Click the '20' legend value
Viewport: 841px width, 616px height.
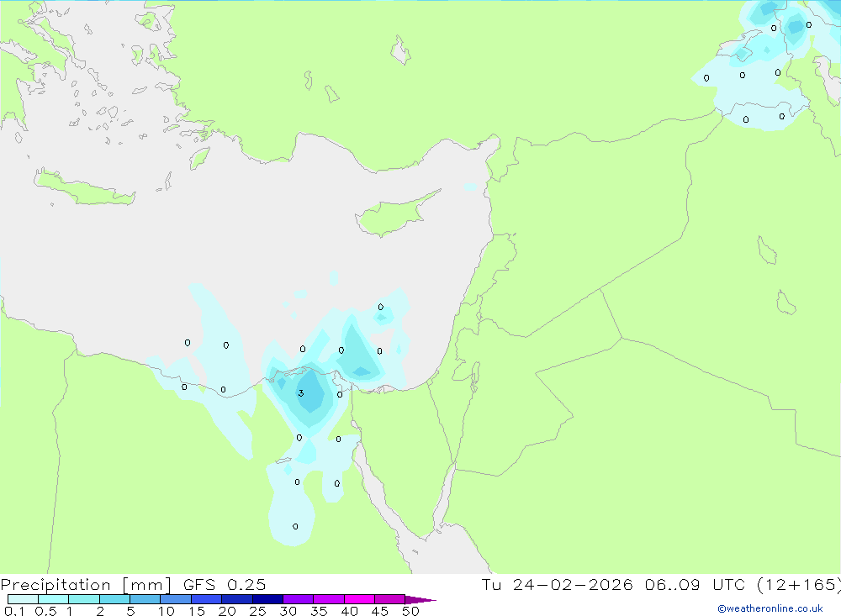pos(227,611)
